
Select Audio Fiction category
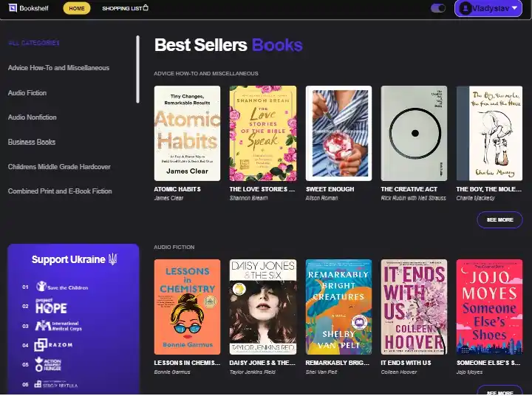click(x=27, y=93)
